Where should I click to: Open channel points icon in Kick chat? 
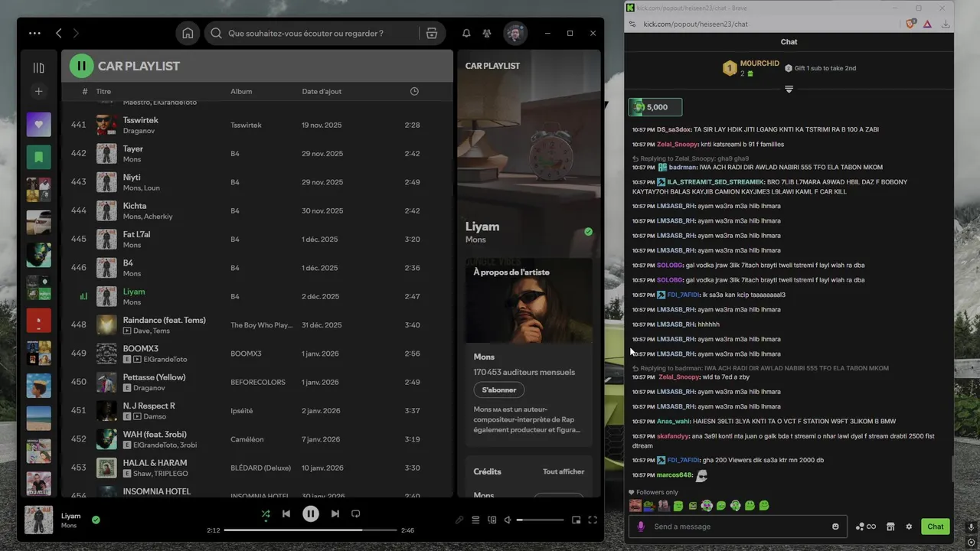coord(866,527)
